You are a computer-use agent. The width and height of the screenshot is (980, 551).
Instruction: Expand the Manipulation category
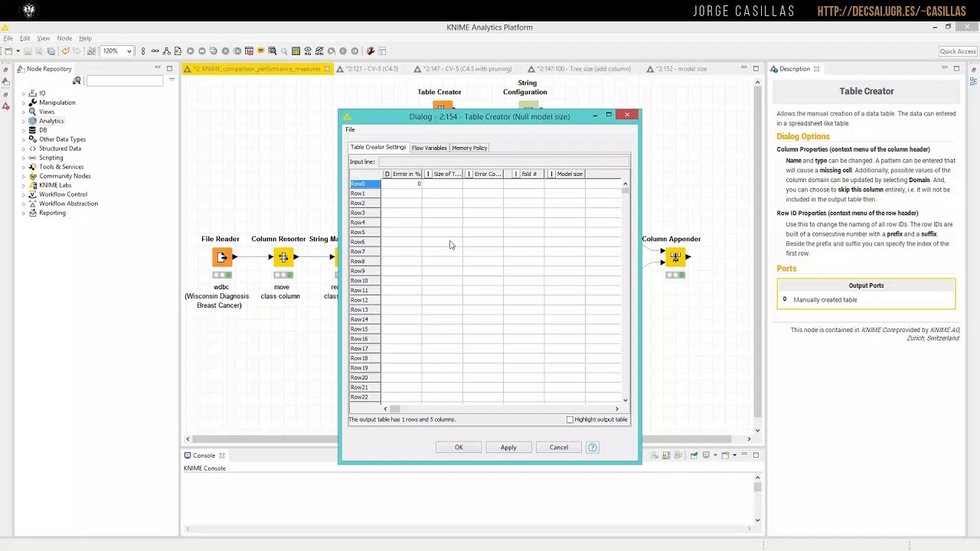pyautogui.click(x=24, y=103)
